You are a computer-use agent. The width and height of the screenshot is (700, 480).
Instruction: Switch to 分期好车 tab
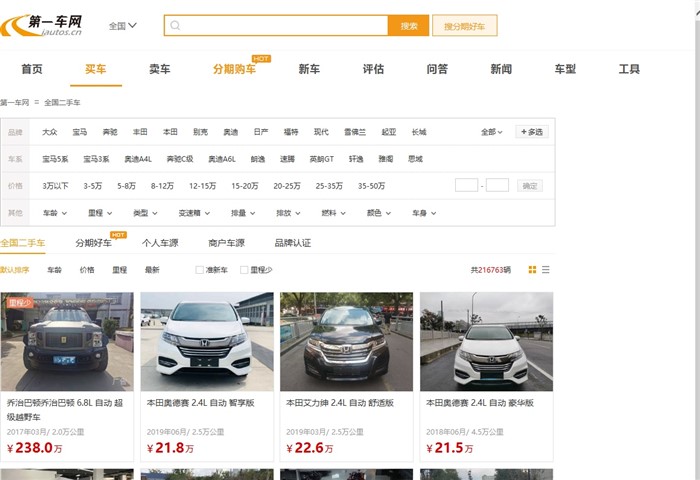point(93,243)
